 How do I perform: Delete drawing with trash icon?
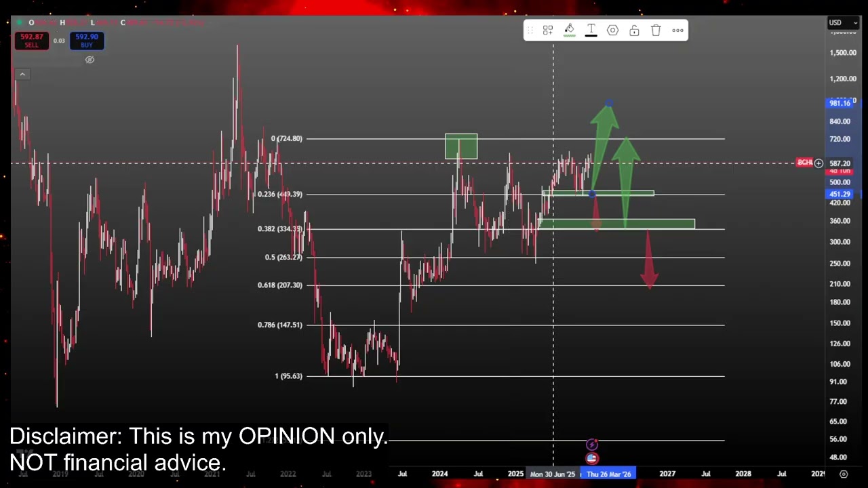pyautogui.click(x=656, y=30)
